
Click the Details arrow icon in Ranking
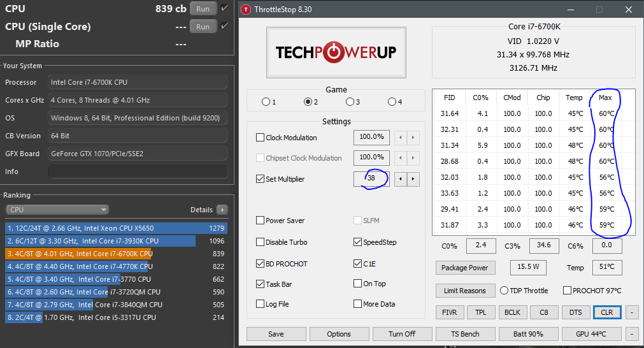(x=222, y=210)
